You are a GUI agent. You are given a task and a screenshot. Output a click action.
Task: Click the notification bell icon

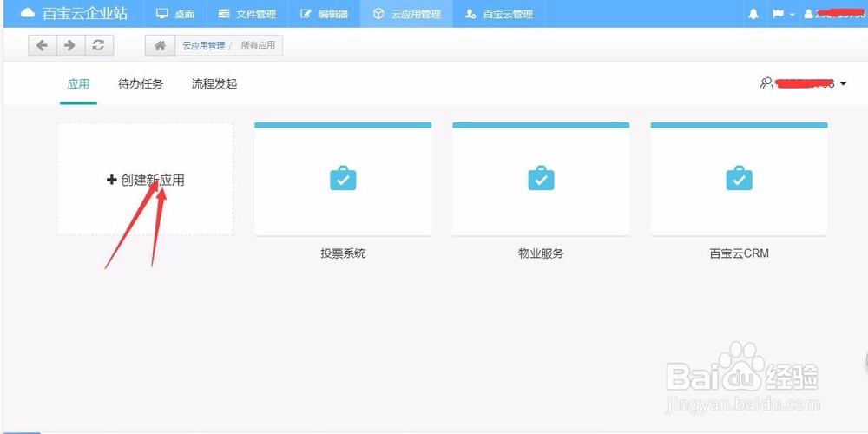click(753, 14)
